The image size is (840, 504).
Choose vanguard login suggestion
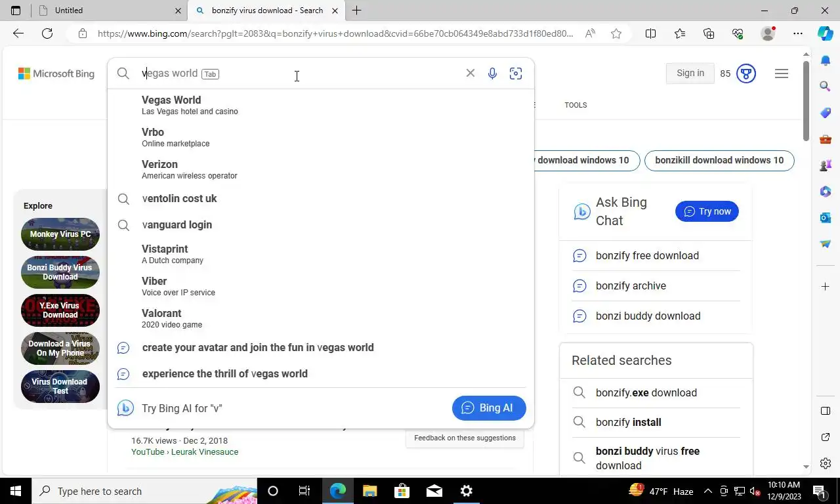[320, 224]
